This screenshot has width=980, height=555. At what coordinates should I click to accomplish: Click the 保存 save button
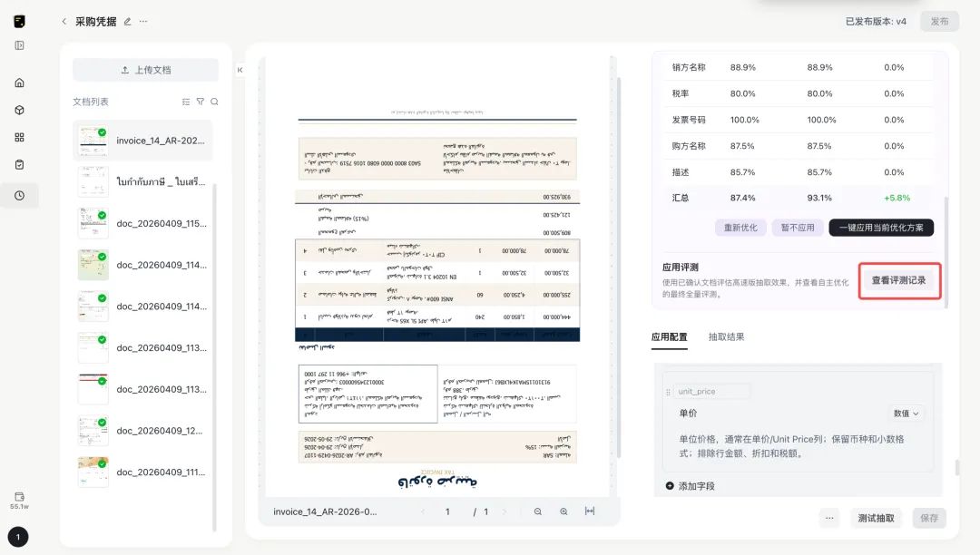point(929,518)
